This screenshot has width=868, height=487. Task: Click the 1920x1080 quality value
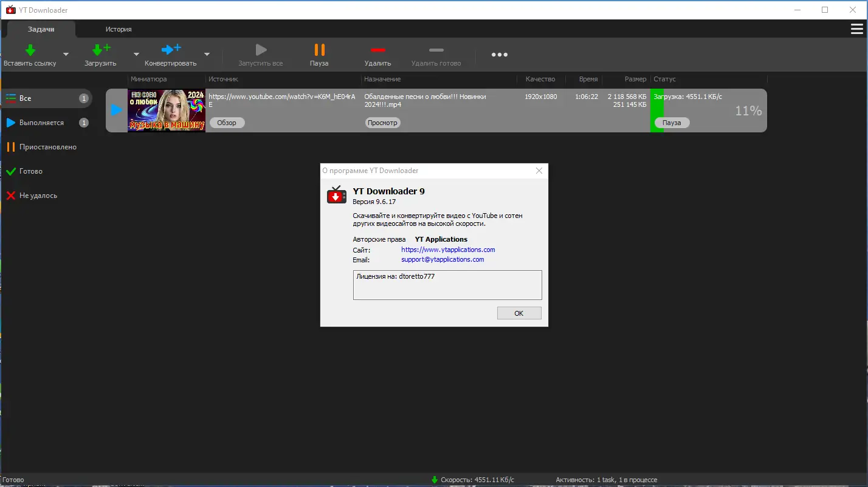tap(541, 97)
